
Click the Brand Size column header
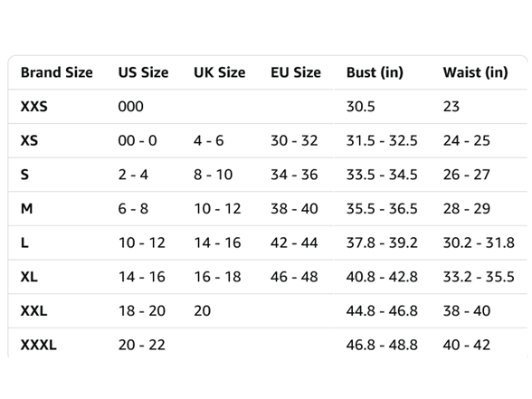pyautogui.click(x=57, y=72)
